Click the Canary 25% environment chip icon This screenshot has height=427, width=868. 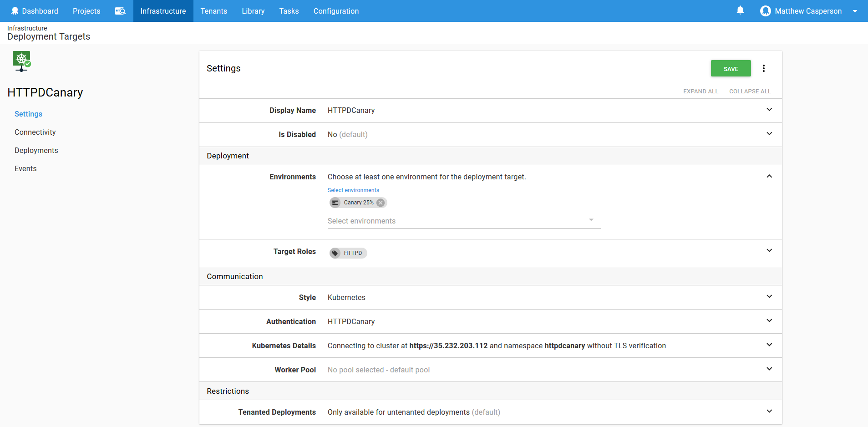335,203
